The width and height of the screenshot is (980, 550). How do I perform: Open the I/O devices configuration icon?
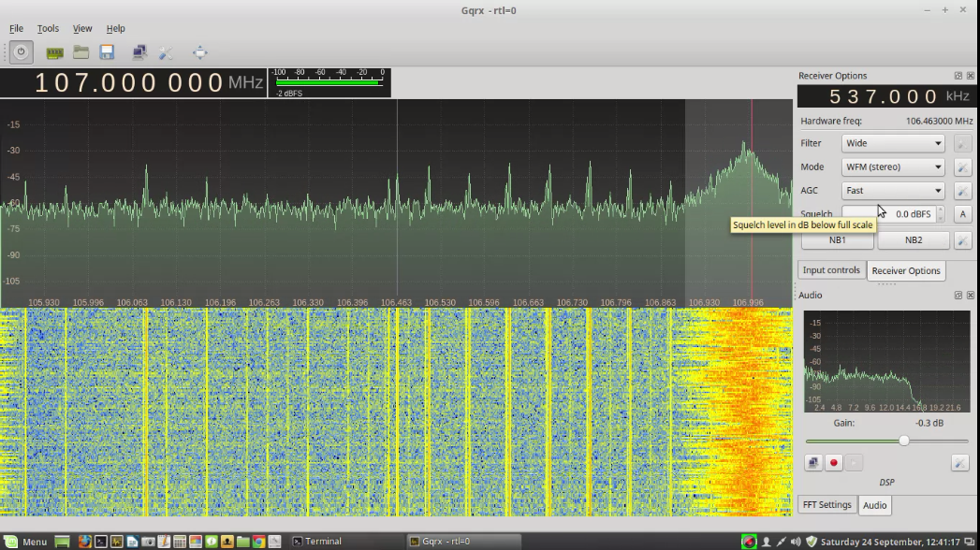coord(55,52)
